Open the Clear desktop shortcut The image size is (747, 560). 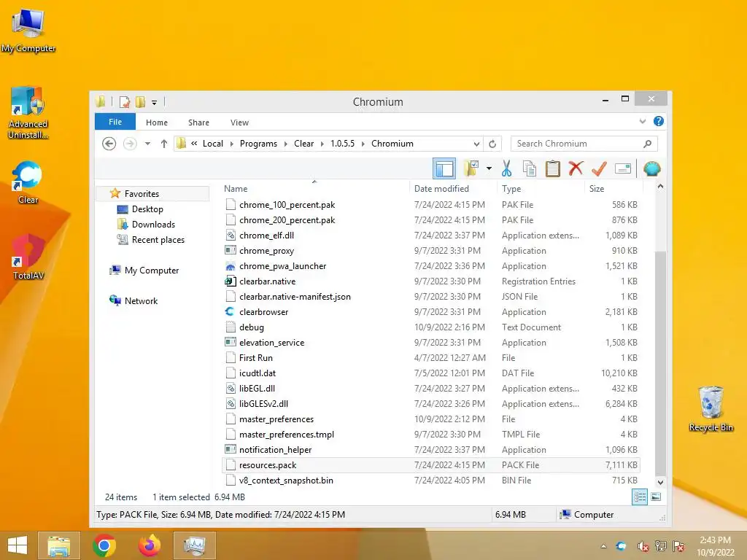click(x=28, y=183)
